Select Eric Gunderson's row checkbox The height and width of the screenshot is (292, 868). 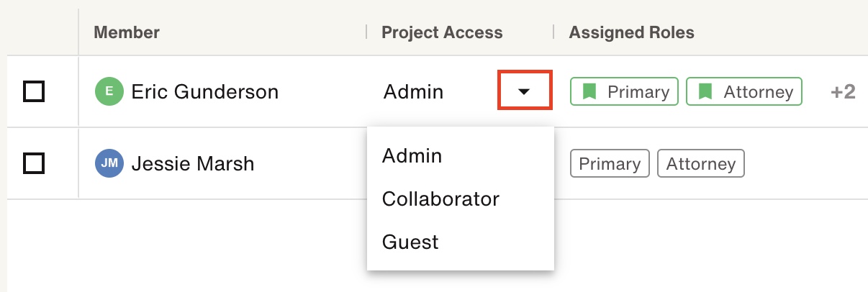tap(34, 91)
